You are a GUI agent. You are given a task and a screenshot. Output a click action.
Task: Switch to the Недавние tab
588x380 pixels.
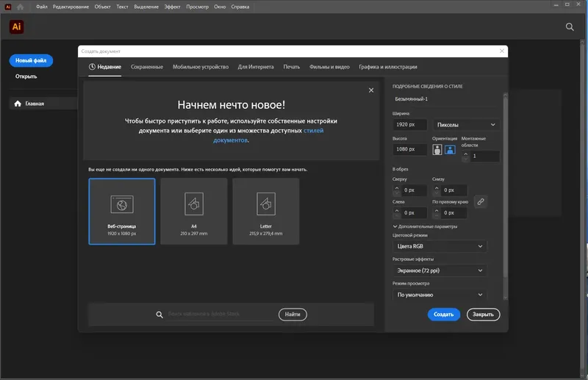pos(105,67)
